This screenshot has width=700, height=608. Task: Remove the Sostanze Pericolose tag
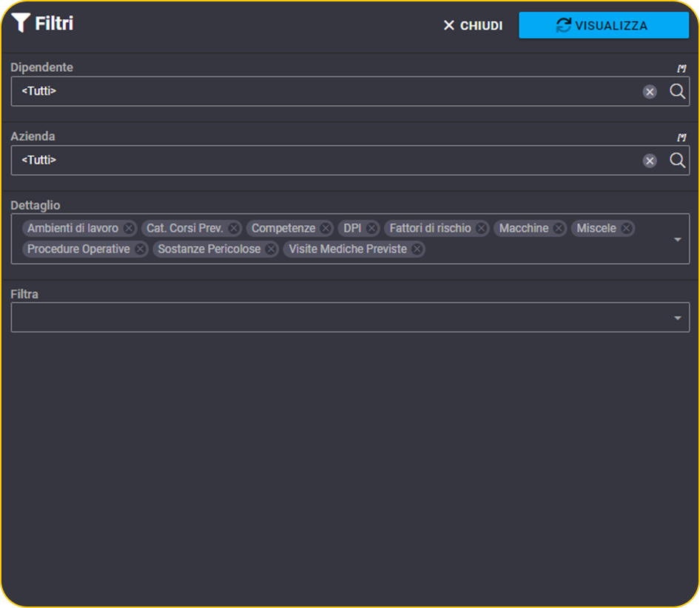[271, 249]
